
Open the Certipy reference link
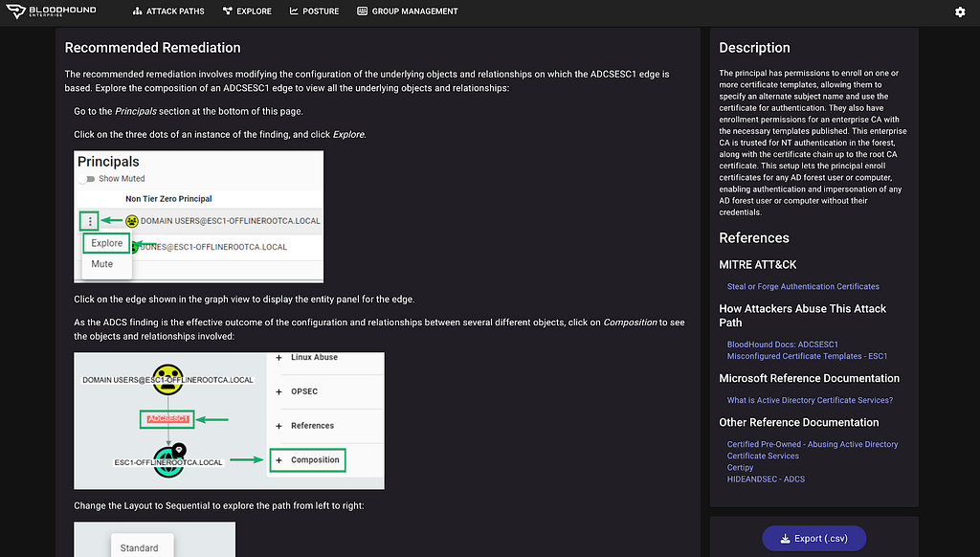coord(740,468)
